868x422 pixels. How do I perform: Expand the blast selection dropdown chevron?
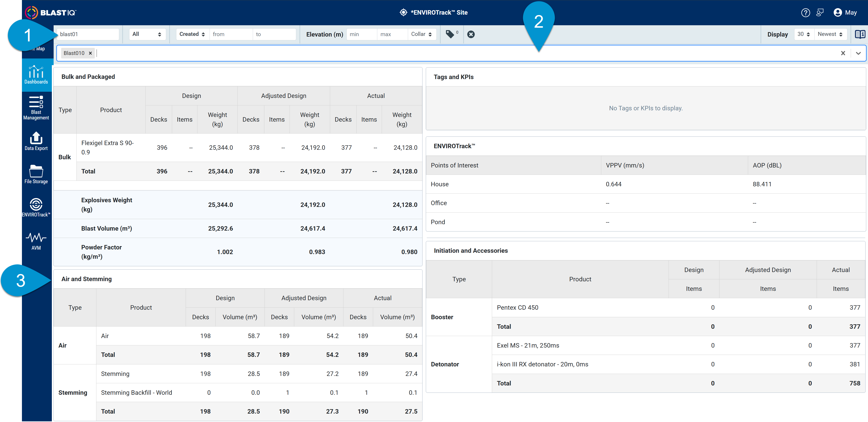858,53
